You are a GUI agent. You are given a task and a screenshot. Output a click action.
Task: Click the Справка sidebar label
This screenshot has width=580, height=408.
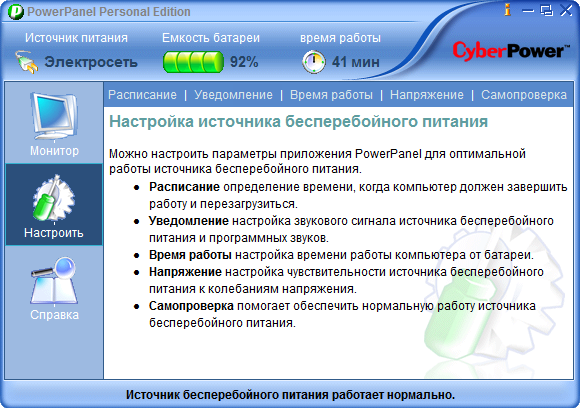[54, 314]
